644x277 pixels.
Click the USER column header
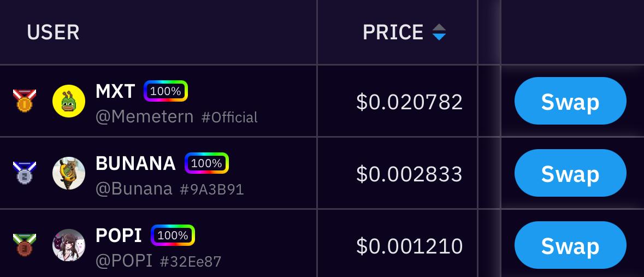[x=53, y=33]
